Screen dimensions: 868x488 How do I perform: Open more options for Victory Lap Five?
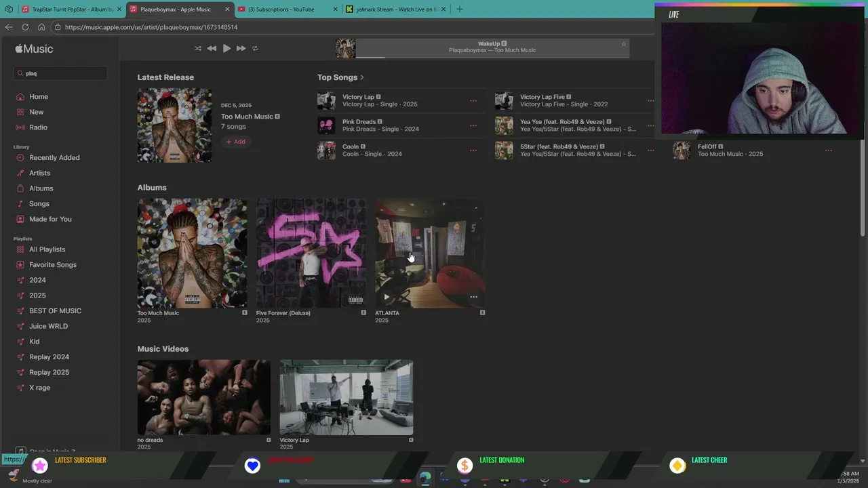point(650,101)
